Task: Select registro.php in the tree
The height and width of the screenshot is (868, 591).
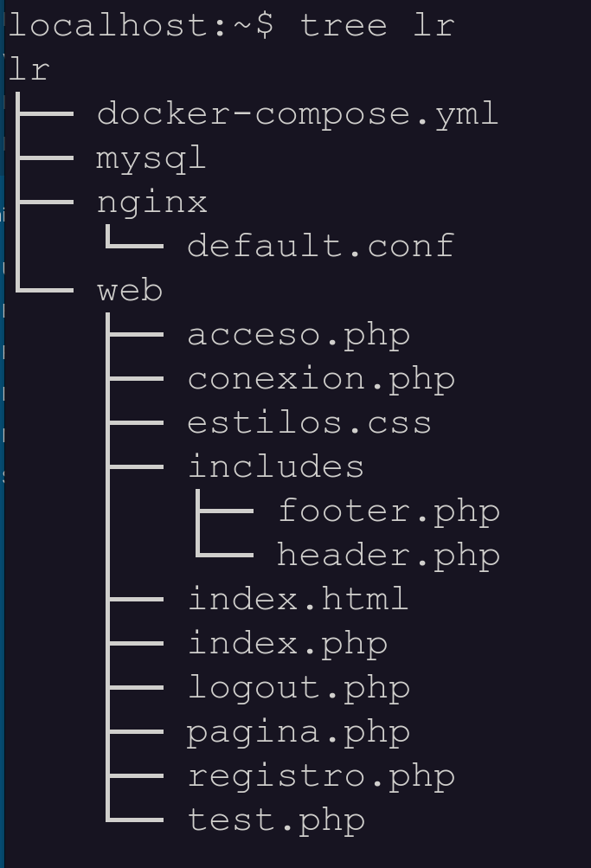Action: [321, 776]
